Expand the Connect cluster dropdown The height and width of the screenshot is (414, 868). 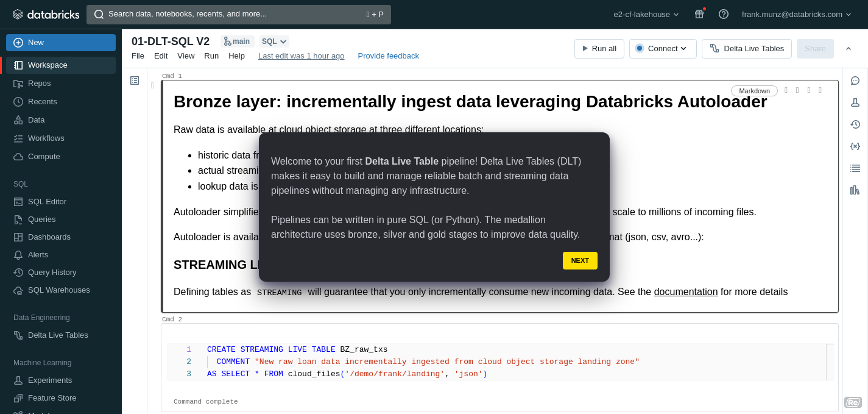[x=662, y=48]
